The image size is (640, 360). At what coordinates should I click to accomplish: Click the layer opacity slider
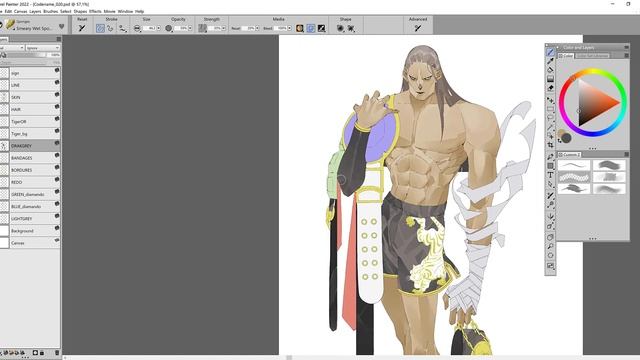click(27, 55)
